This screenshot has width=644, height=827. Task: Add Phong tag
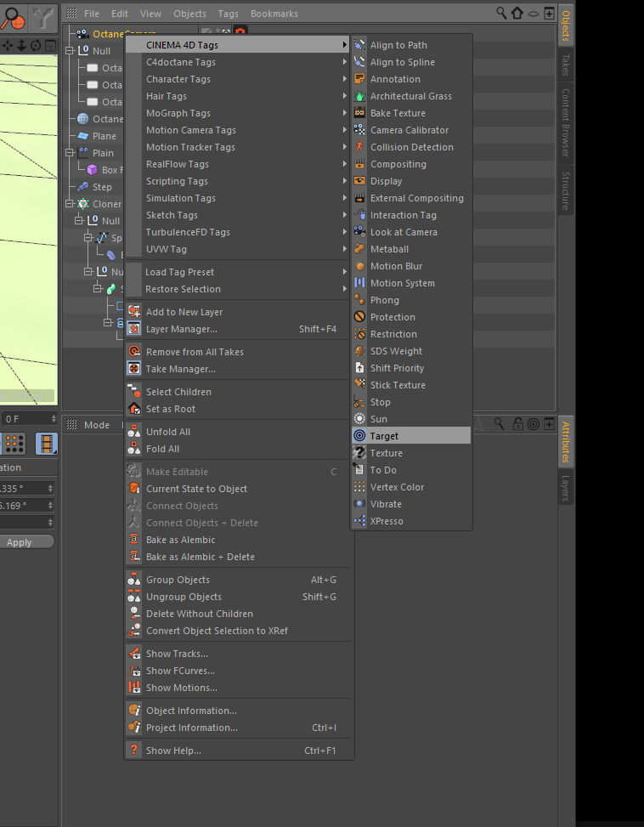(x=411, y=300)
